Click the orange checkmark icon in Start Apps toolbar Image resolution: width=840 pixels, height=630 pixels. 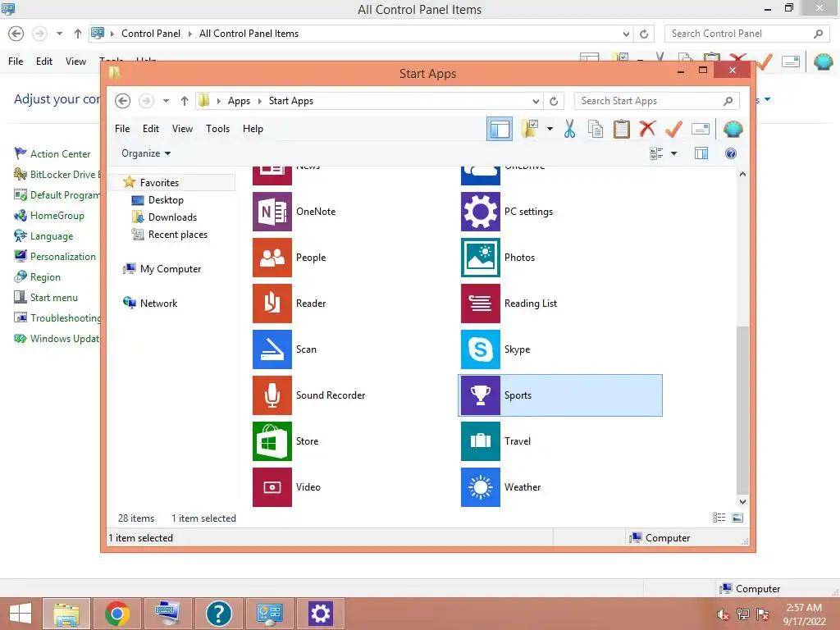673,129
